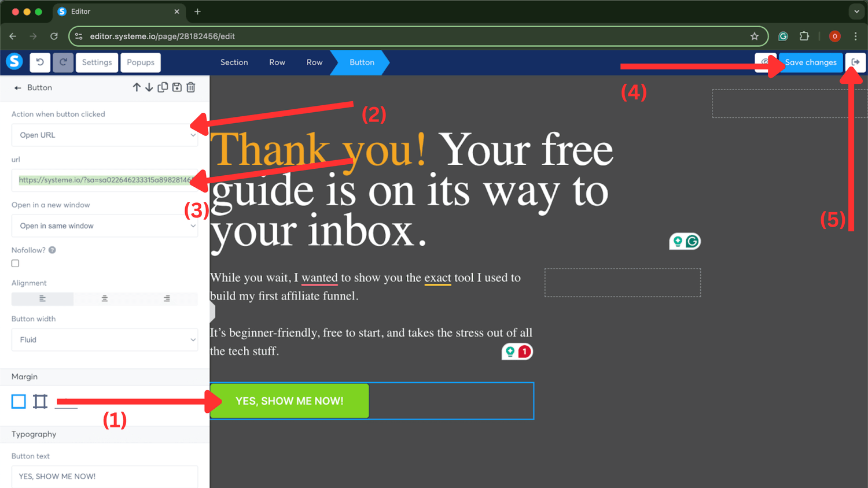The width and height of the screenshot is (868, 488).
Task: Click Save changes
Action: click(x=811, y=62)
